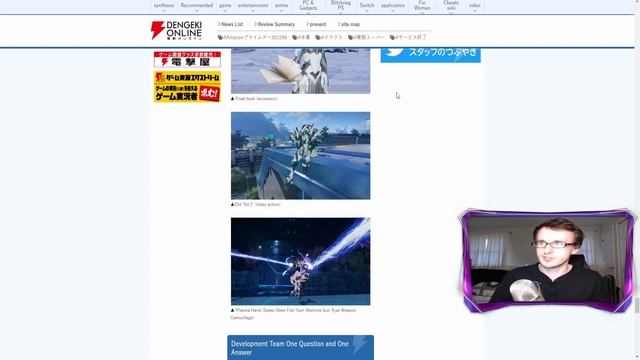The height and width of the screenshot is (360, 640).
Task: Click the 'Float book (accessory)' caption
Action: click(x=255, y=99)
